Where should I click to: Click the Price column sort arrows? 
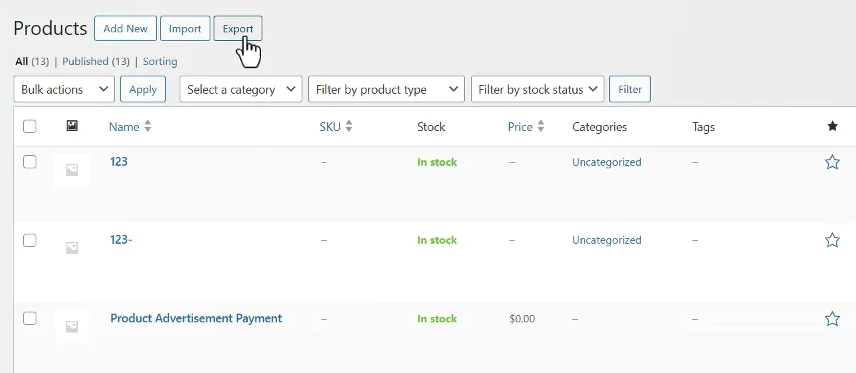[540, 127]
